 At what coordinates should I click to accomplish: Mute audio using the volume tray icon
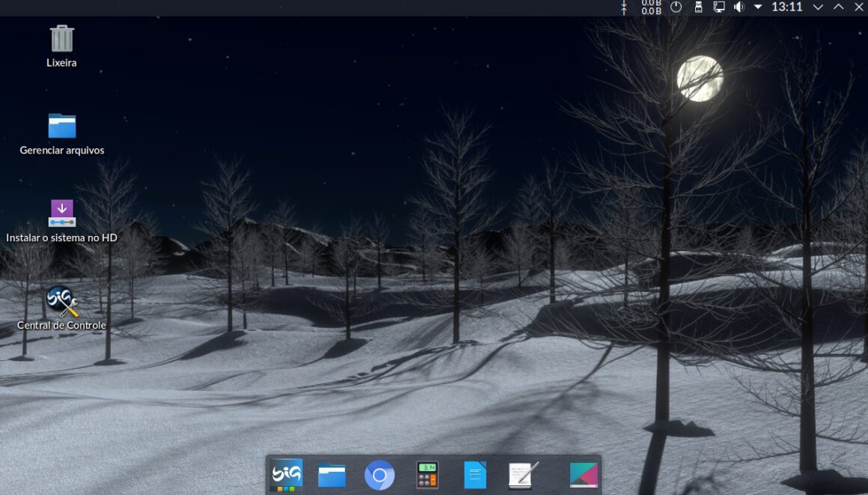tap(738, 7)
